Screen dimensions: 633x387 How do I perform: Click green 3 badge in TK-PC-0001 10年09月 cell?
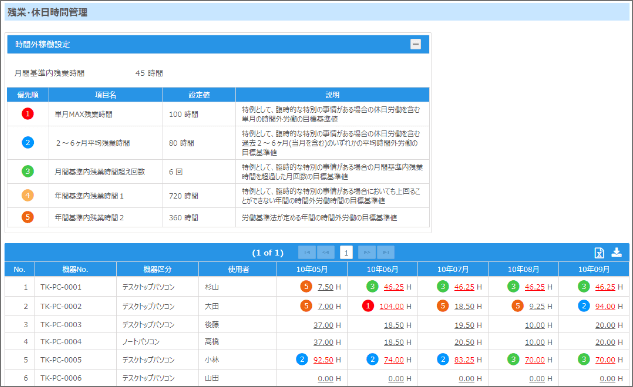tap(584, 287)
